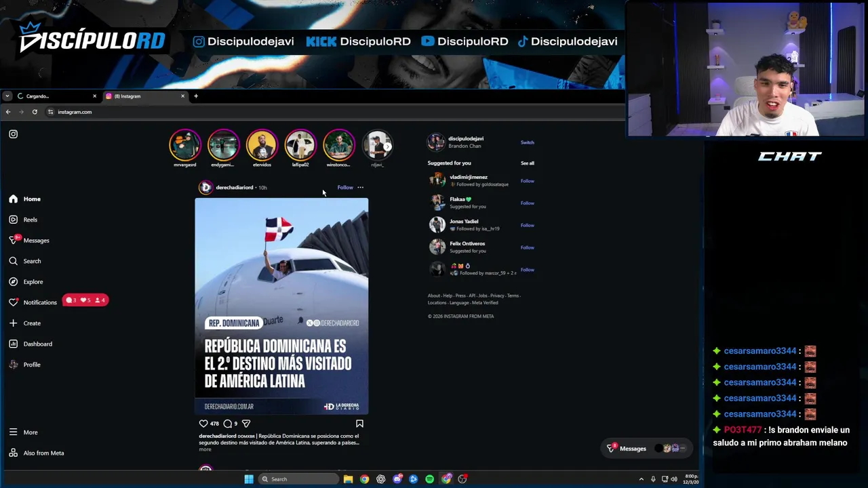This screenshot has height=488, width=868.
Task: Open Spotify from the taskbar
Action: pyautogui.click(x=429, y=479)
